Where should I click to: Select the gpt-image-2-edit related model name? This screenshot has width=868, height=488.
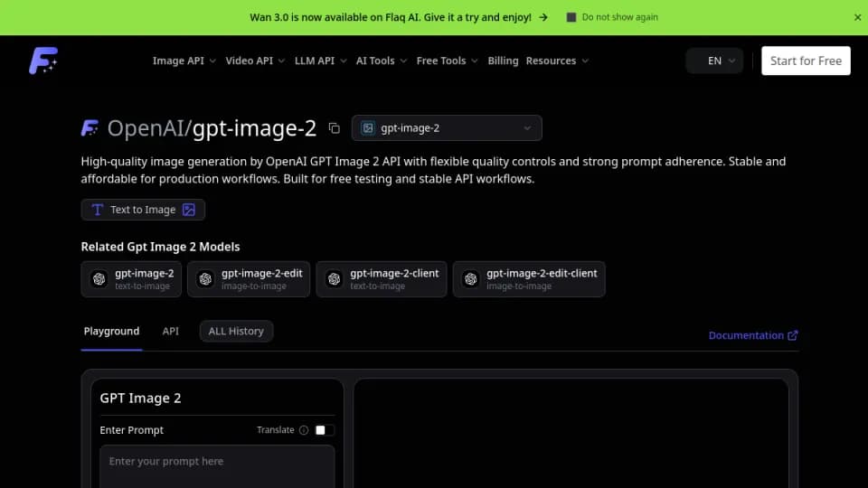coord(262,273)
